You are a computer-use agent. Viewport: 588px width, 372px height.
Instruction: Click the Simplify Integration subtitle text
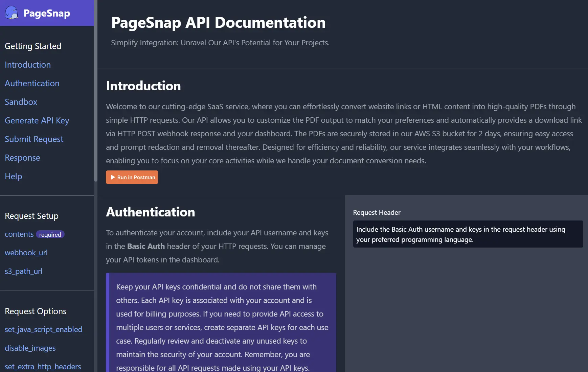click(x=220, y=43)
